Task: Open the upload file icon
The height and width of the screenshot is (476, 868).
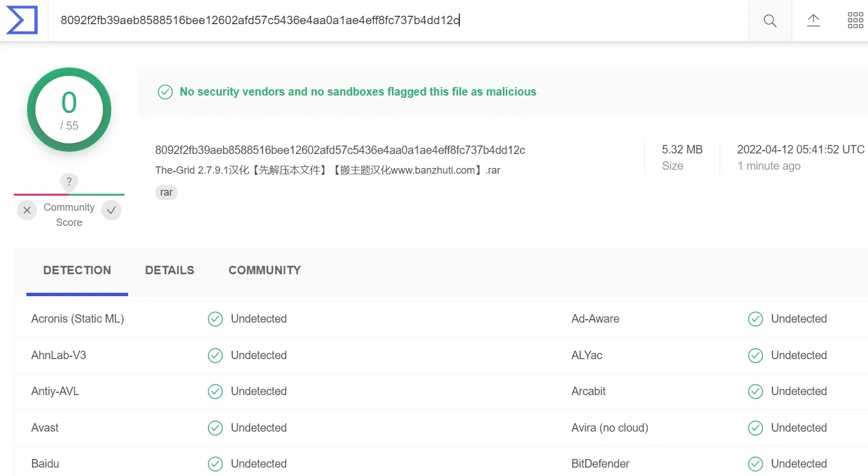Action: (x=813, y=21)
